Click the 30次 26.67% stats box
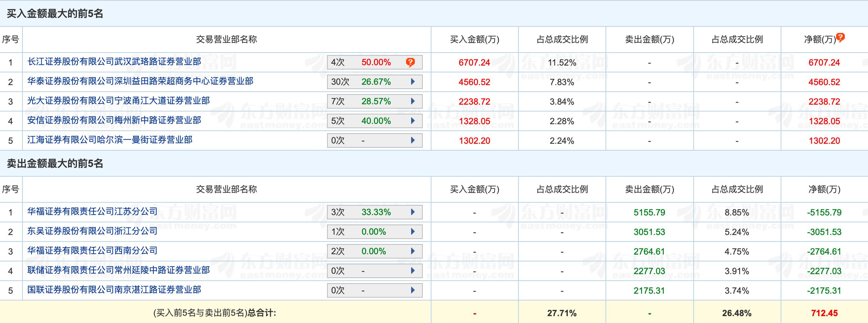 [x=375, y=82]
